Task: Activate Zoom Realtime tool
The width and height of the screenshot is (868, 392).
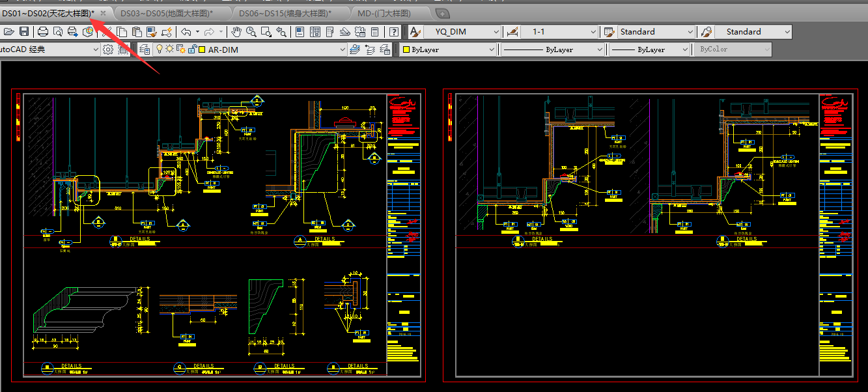Action: [x=251, y=32]
